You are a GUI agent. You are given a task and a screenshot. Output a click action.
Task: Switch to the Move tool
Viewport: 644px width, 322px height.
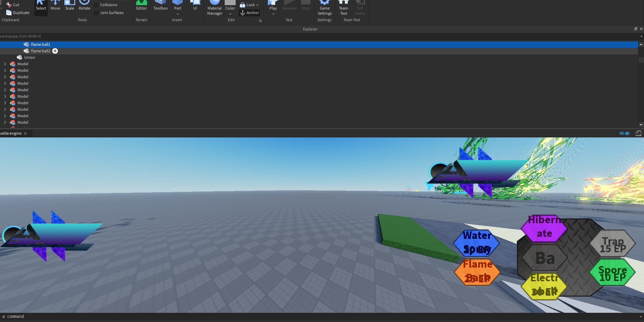pyautogui.click(x=55, y=6)
